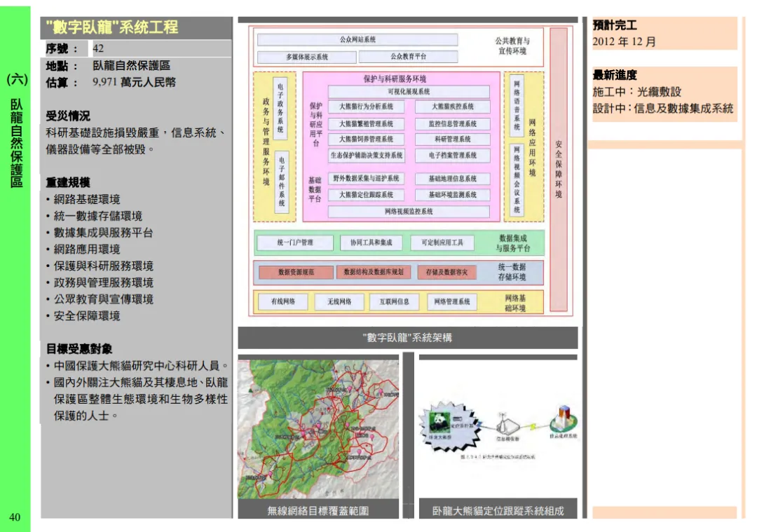Select the 可视化展现系统 box

click(x=409, y=92)
